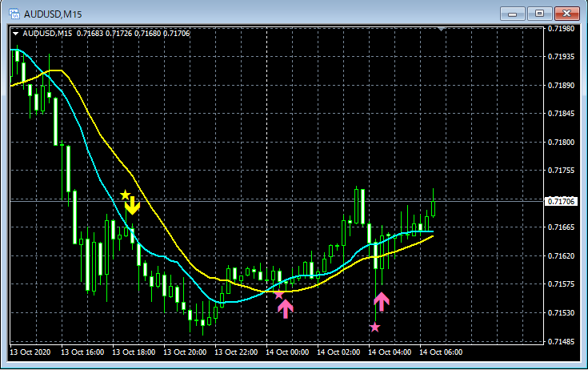This screenshot has width=588, height=370.
Task: Click the 0.71665 price scale label
Action: click(x=561, y=227)
